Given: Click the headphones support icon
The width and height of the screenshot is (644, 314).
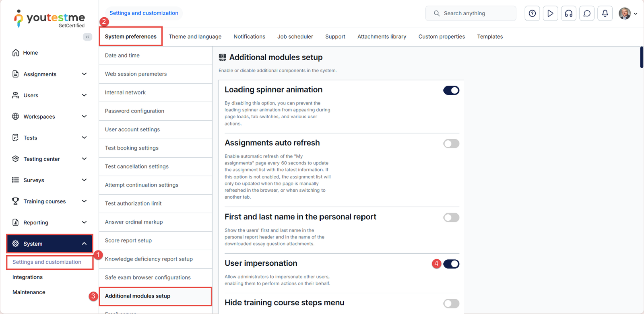Looking at the screenshot, I should 568,14.
